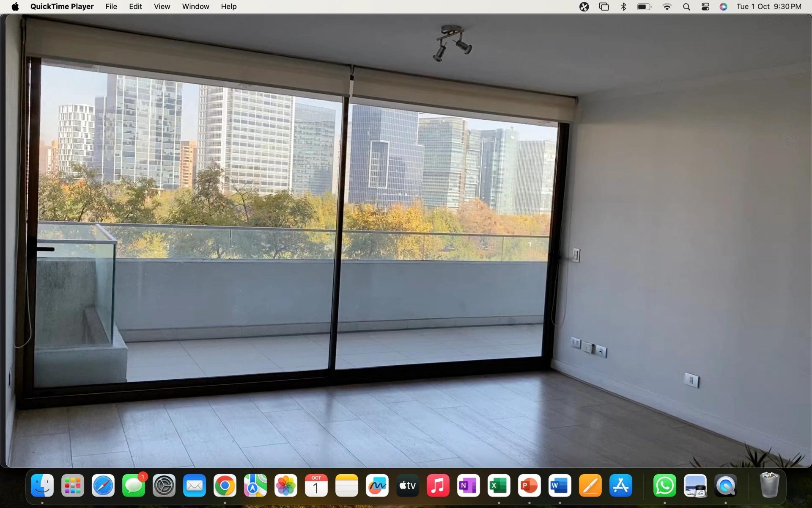Open Spotlight search
This screenshot has width=812, height=508.
tap(686, 7)
